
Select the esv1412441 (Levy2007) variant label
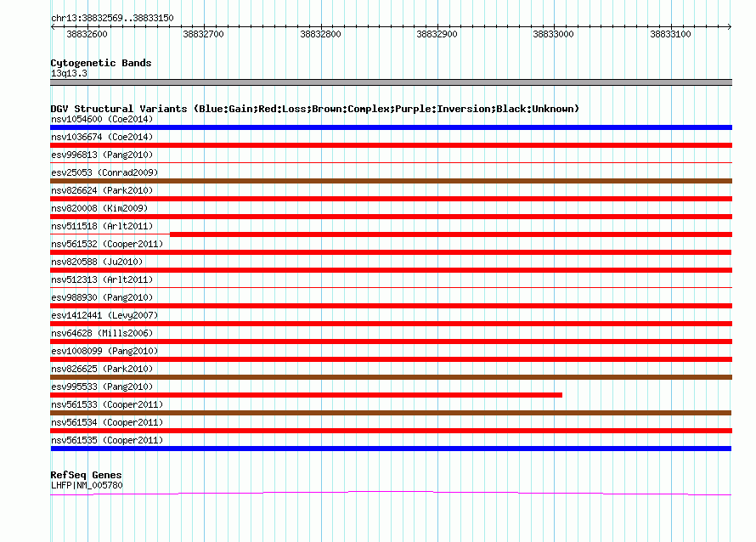coord(104,315)
